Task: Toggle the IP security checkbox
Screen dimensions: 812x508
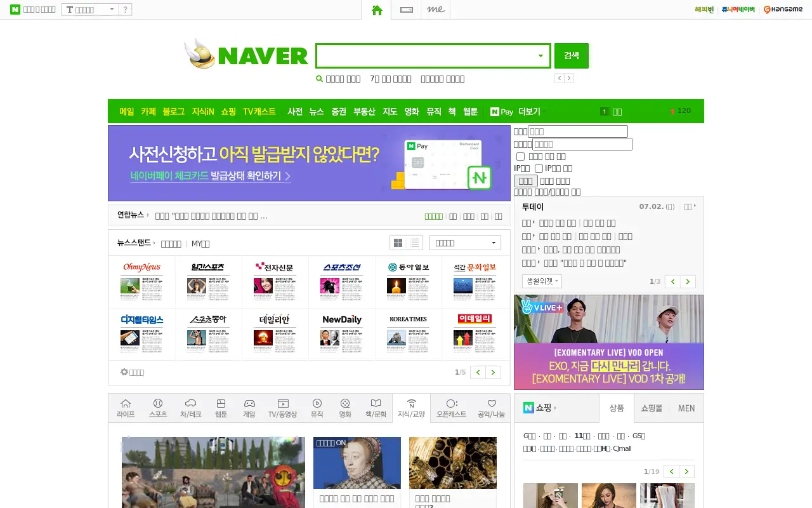Action: click(x=539, y=168)
